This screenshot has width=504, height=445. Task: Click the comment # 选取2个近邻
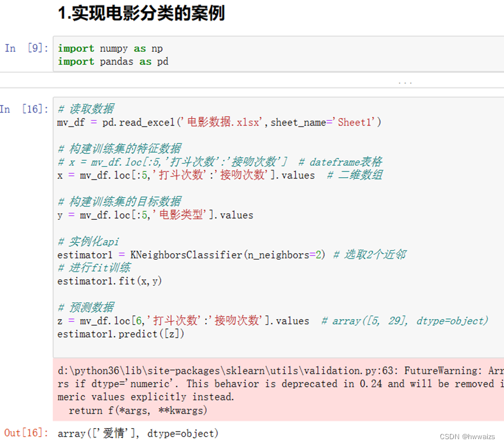click(x=370, y=254)
